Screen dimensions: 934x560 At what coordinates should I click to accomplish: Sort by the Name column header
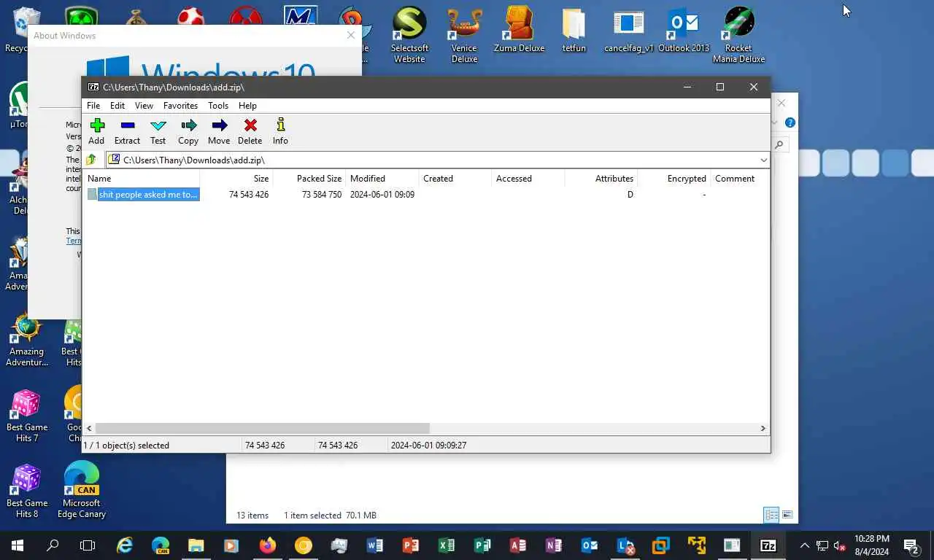pyautogui.click(x=142, y=179)
